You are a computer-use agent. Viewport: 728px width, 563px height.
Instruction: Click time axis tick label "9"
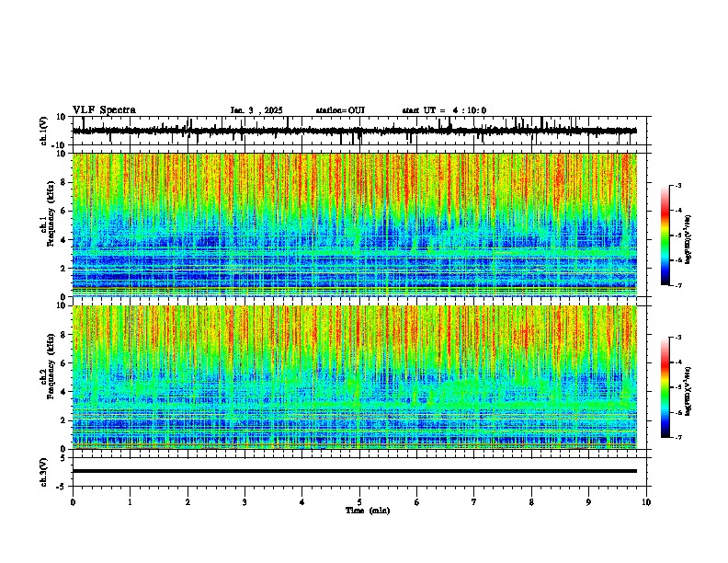pos(588,502)
